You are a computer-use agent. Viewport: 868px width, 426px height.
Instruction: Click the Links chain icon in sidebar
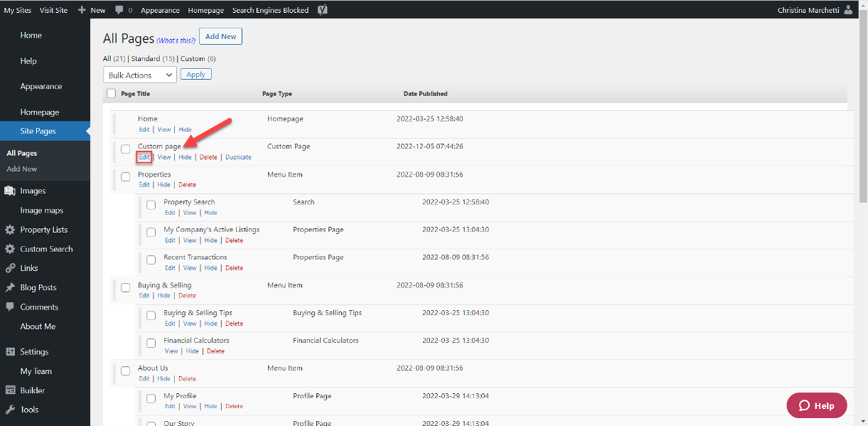(x=10, y=269)
